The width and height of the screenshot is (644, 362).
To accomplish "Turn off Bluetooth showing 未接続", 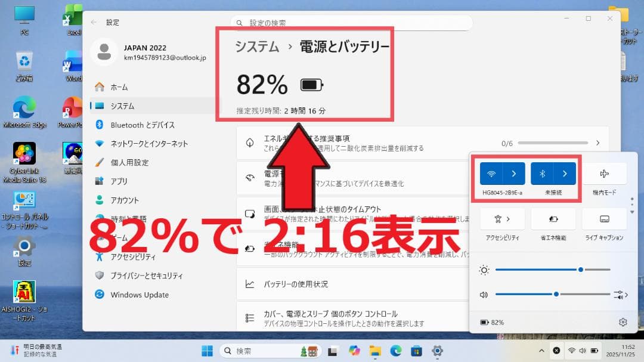I will coord(544,174).
